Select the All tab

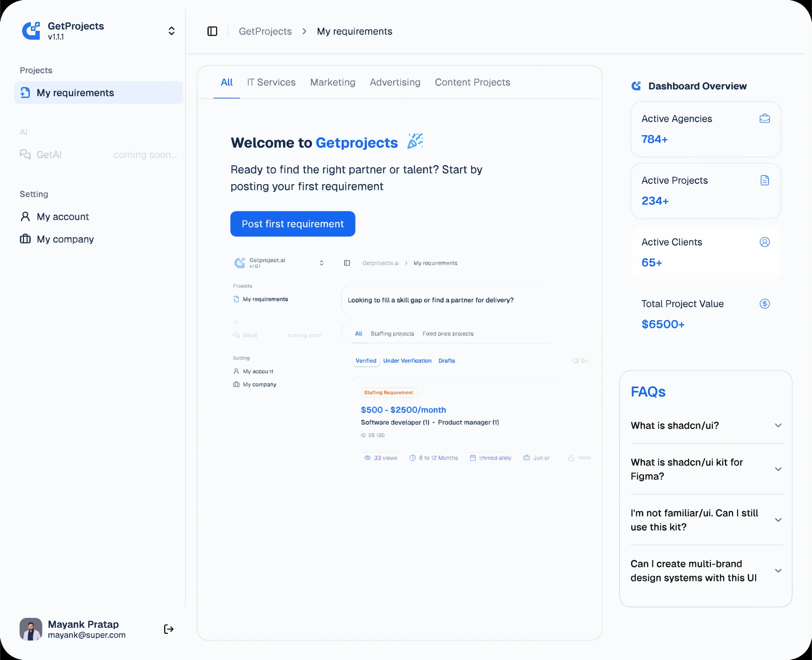click(x=226, y=82)
